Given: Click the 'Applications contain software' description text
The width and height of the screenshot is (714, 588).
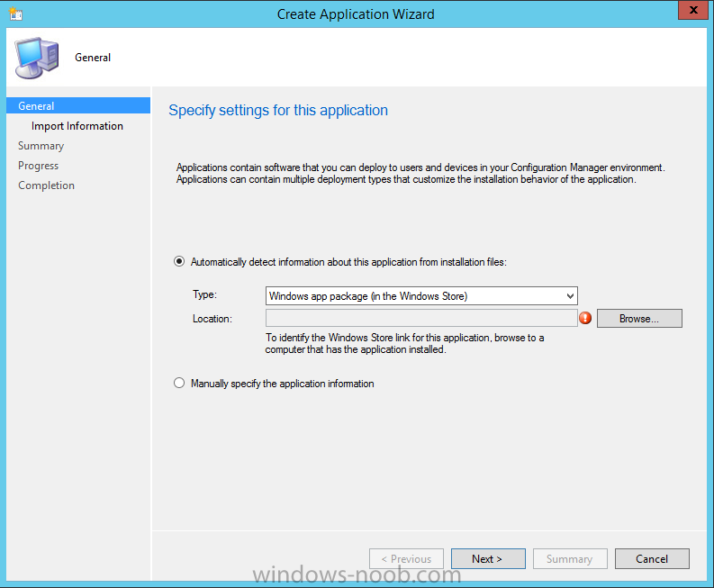Looking at the screenshot, I should 420,173.
